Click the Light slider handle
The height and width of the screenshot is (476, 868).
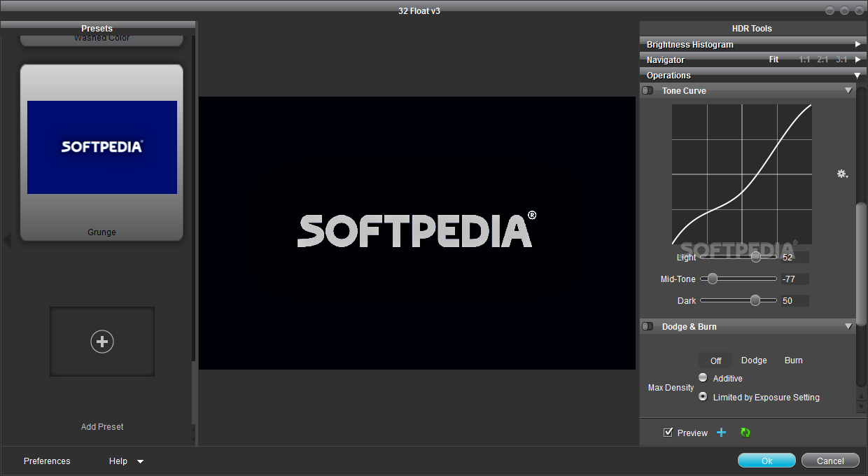point(755,257)
